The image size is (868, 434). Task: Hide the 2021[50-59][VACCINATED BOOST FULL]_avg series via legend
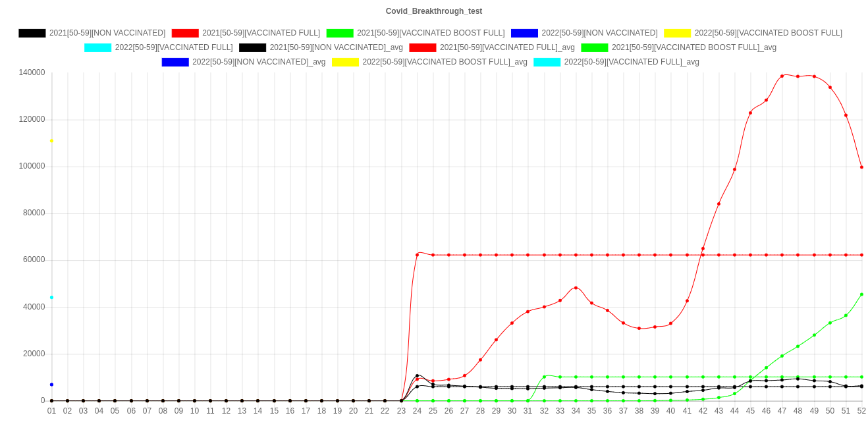click(693, 47)
